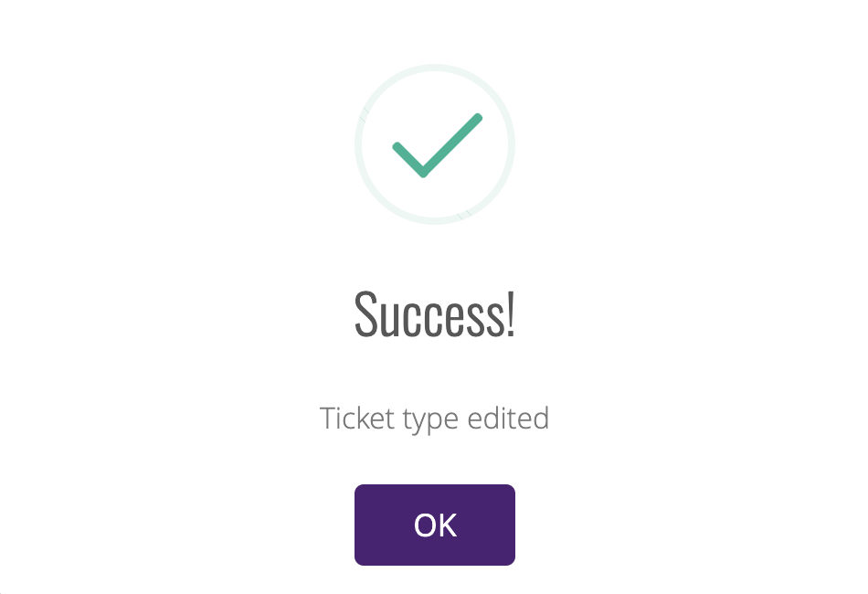Tap the green tick mark
The height and width of the screenshot is (594, 868).
[438, 145]
